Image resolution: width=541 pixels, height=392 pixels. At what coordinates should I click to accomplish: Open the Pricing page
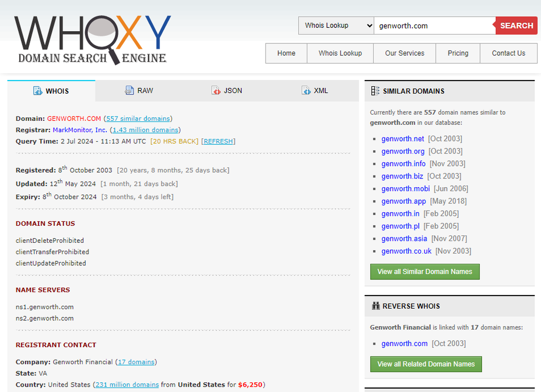458,53
